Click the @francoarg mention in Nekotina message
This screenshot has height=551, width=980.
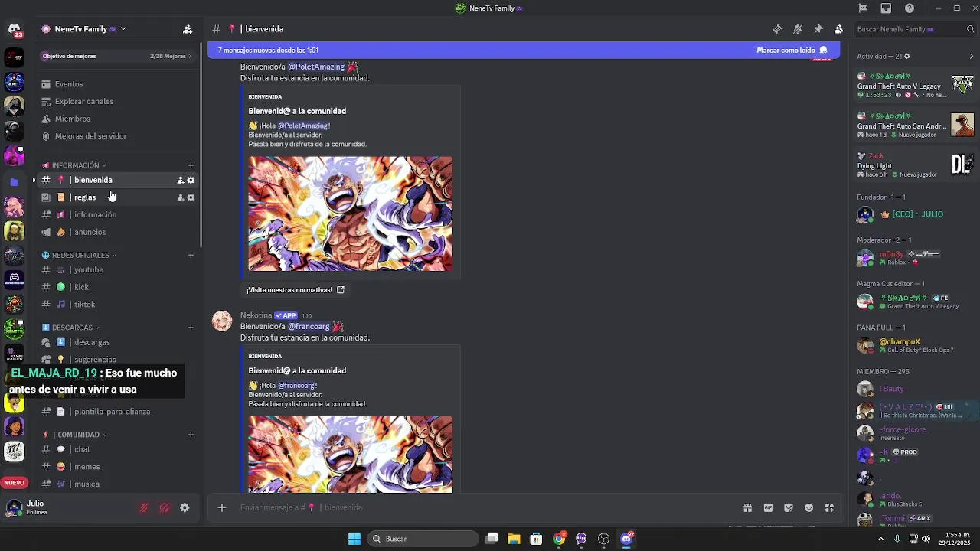[x=309, y=327]
